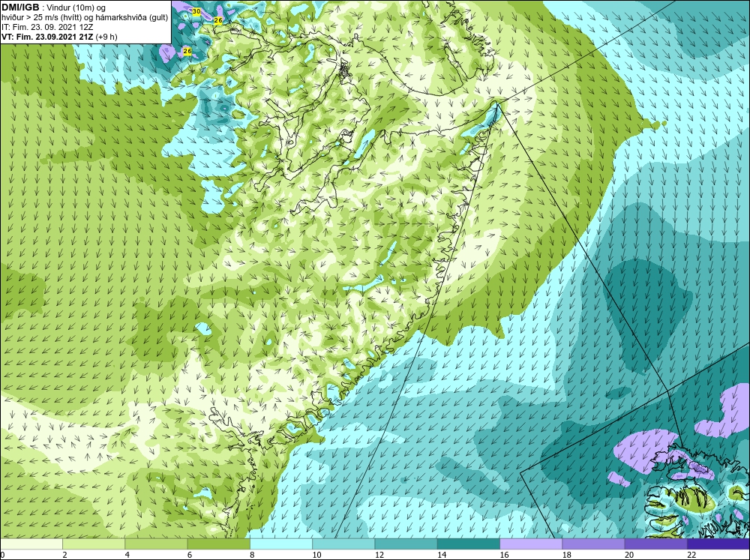Image resolution: width=750 pixels, height=560 pixels.
Task: Click the 6–8 m/s legend color band
Action: (218, 544)
